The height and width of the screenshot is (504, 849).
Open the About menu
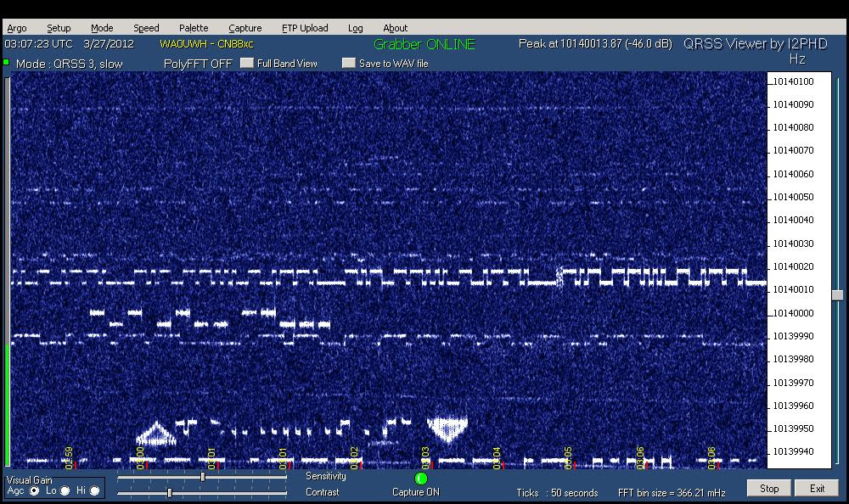coord(396,28)
